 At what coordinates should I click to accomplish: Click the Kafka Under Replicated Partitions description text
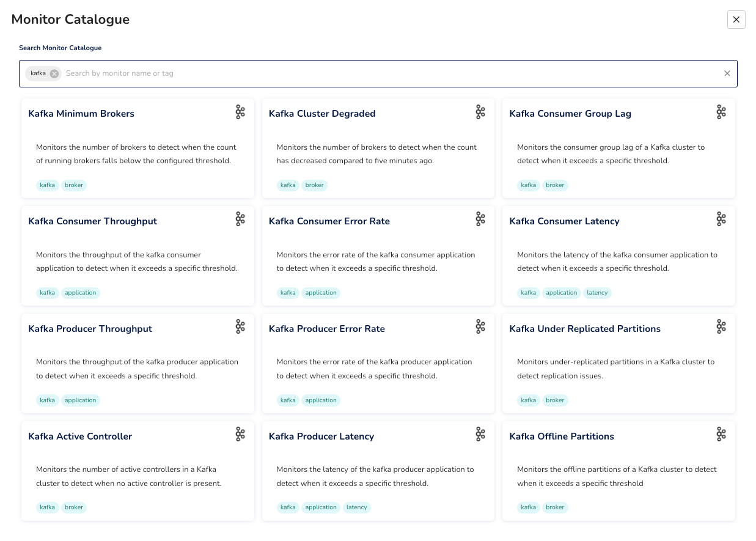pyautogui.click(x=616, y=369)
